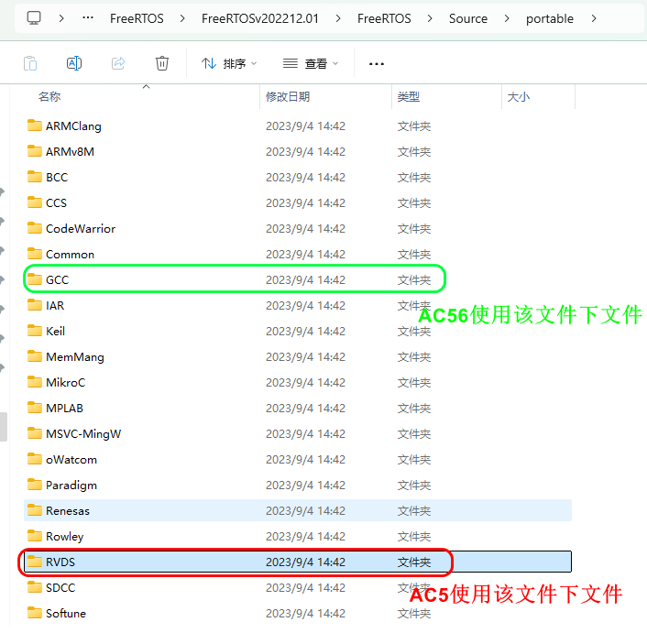The width and height of the screenshot is (647, 644).
Task: Select the Common folder icon
Action: pos(35,254)
